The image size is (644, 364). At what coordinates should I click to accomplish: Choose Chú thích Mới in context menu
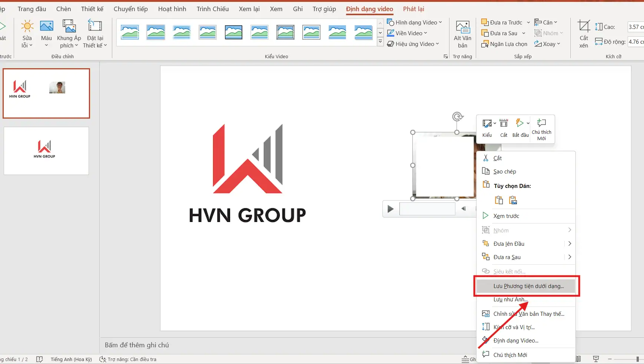click(526, 355)
